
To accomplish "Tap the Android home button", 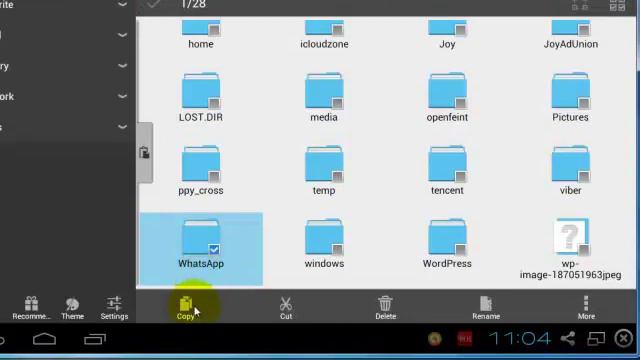I will (44, 339).
